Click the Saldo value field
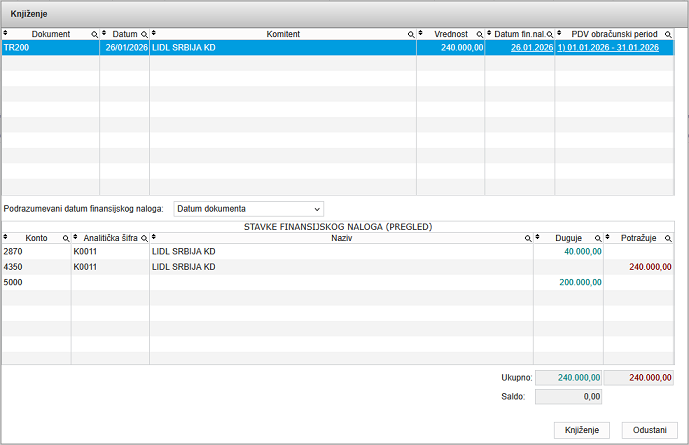 click(569, 397)
